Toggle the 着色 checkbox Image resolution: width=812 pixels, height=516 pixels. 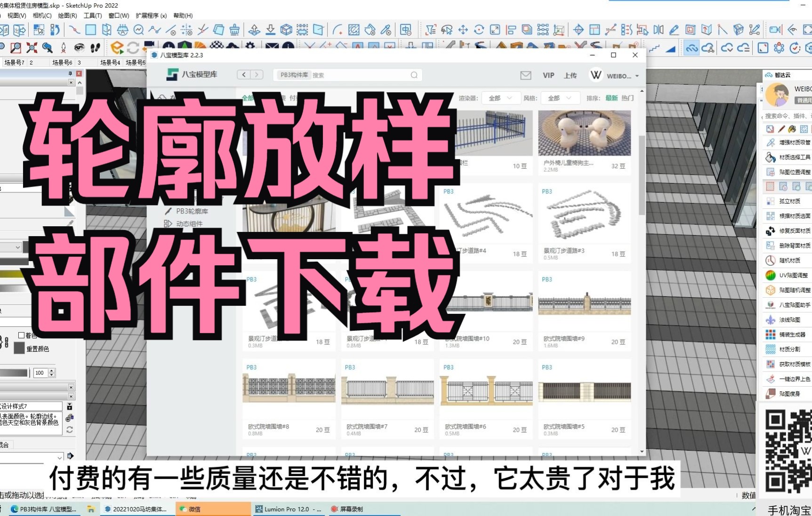click(21, 335)
